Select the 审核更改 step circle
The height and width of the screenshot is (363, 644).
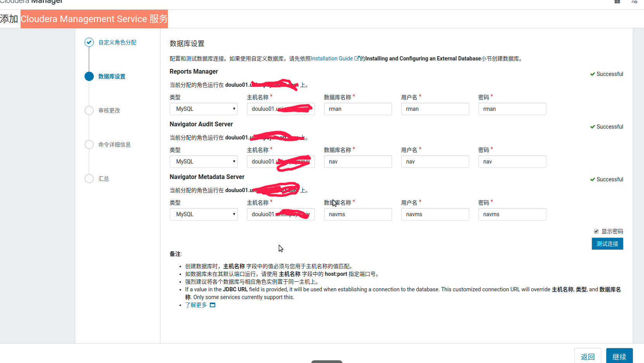(89, 110)
